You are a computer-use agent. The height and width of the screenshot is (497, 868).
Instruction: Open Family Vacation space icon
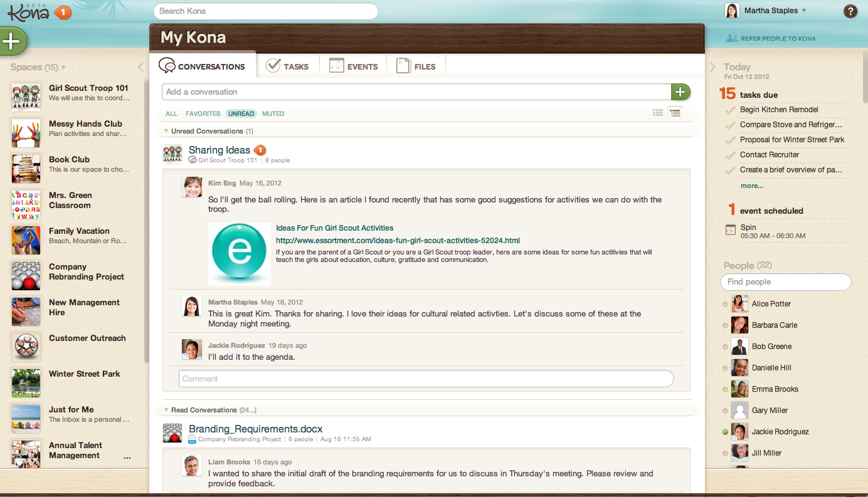tap(26, 240)
